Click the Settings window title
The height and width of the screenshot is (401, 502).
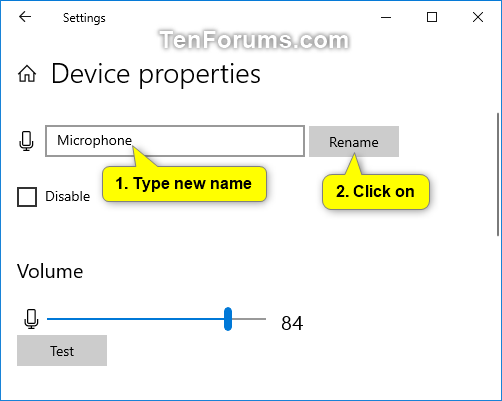84,18
